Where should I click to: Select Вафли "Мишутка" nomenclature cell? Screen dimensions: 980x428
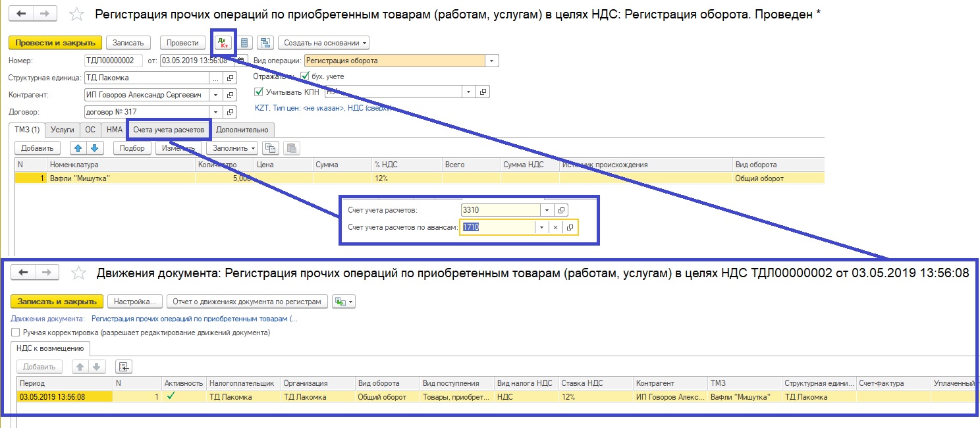[x=121, y=178]
